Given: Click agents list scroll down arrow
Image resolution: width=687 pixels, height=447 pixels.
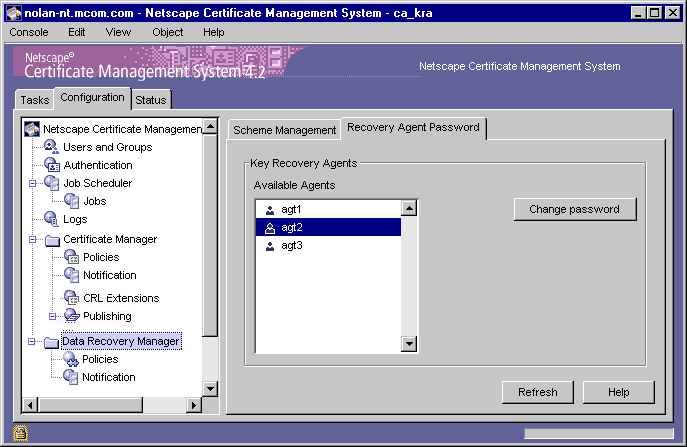Looking at the screenshot, I should pos(409,344).
